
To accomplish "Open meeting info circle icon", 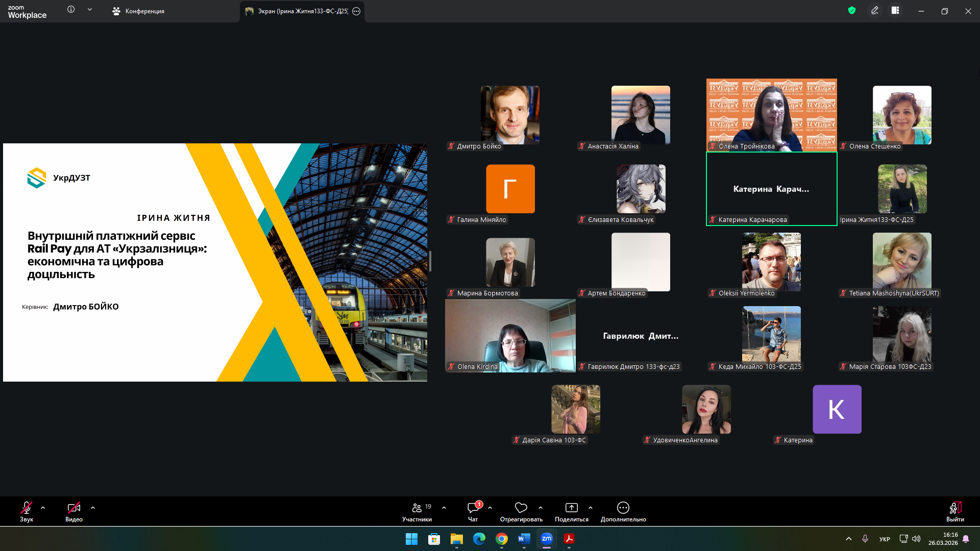I will [71, 10].
